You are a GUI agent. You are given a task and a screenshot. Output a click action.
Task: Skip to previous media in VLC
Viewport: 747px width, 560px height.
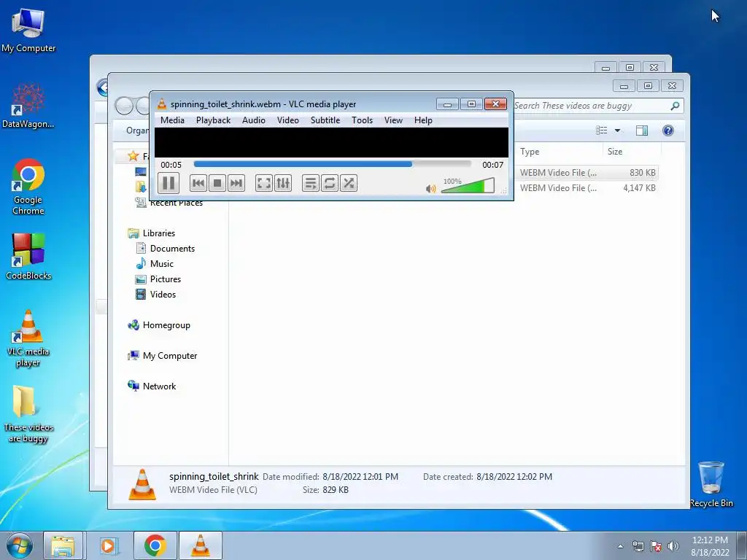198,183
